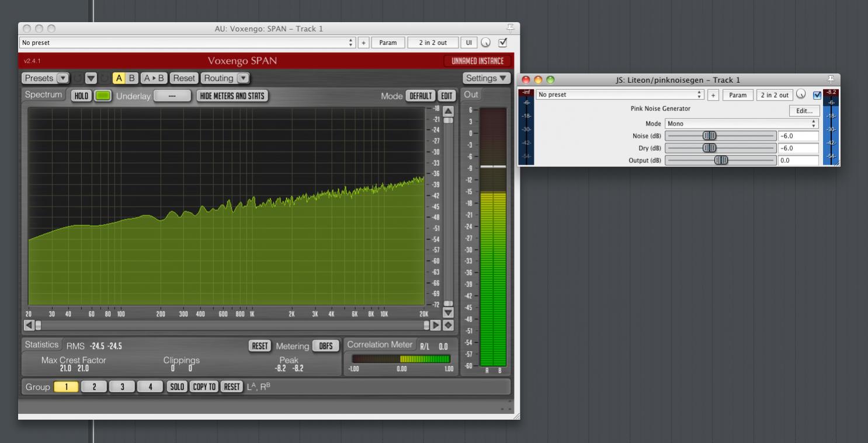The width and height of the screenshot is (868, 443).
Task: Reset the statistics readings
Action: coord(260,346)
